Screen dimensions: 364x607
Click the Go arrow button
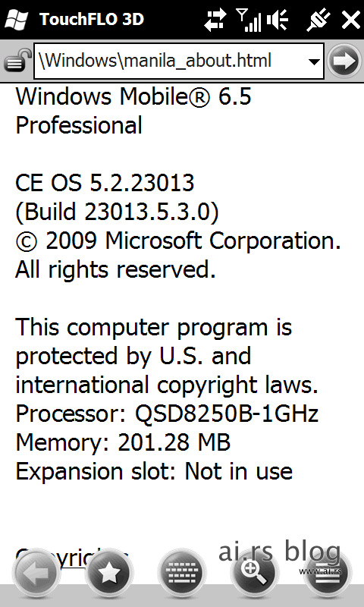tap(344, 61)
